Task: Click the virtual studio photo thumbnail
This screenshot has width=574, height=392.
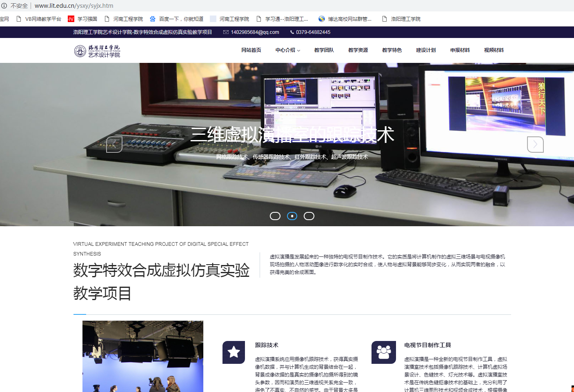Action: [x=143, y=356]
